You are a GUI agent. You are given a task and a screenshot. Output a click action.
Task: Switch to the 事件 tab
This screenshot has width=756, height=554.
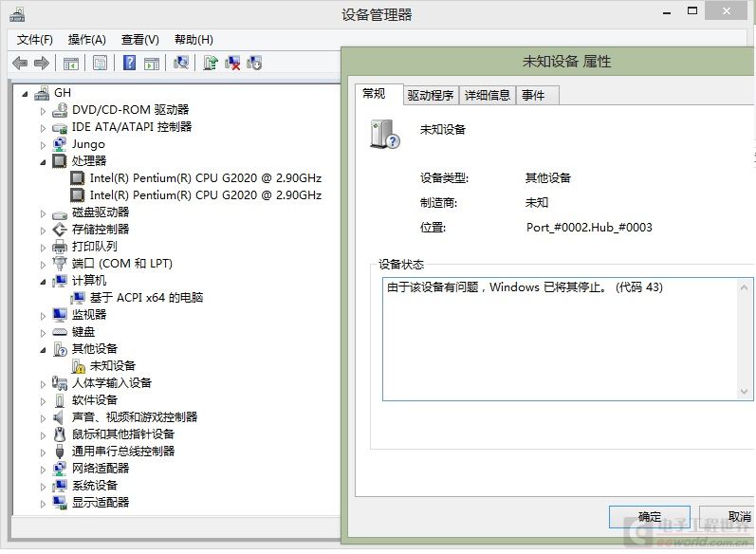[x=538, y=96]
